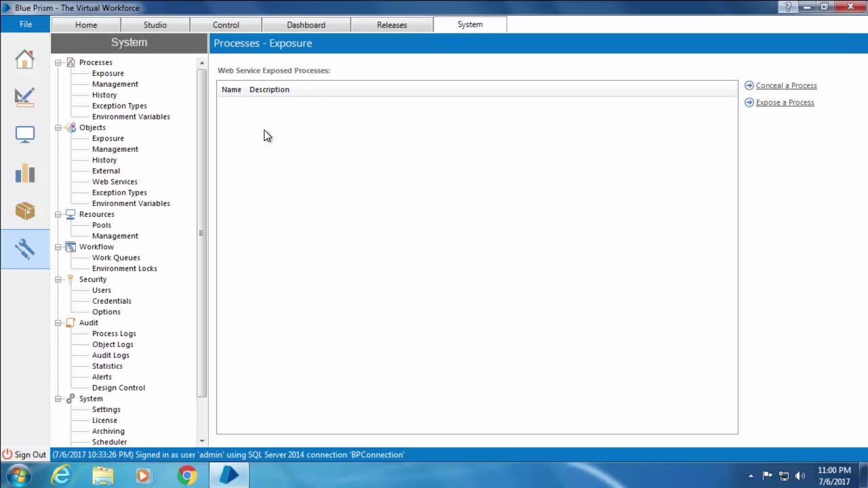Open Process Logs under Audit

(x=114, y=333)
